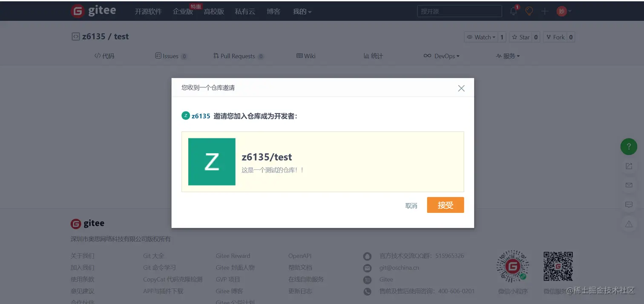Open the 关于我们 footer link
This screenshot has width=644, height=304.
click(83, 256)
